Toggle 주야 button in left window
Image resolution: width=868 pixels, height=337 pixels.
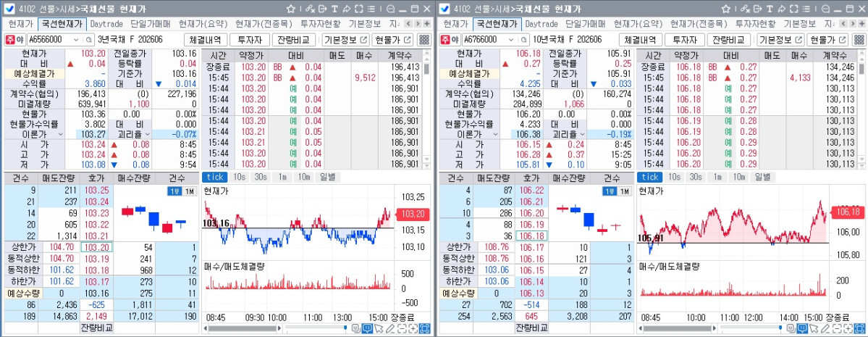pos(15,40)
